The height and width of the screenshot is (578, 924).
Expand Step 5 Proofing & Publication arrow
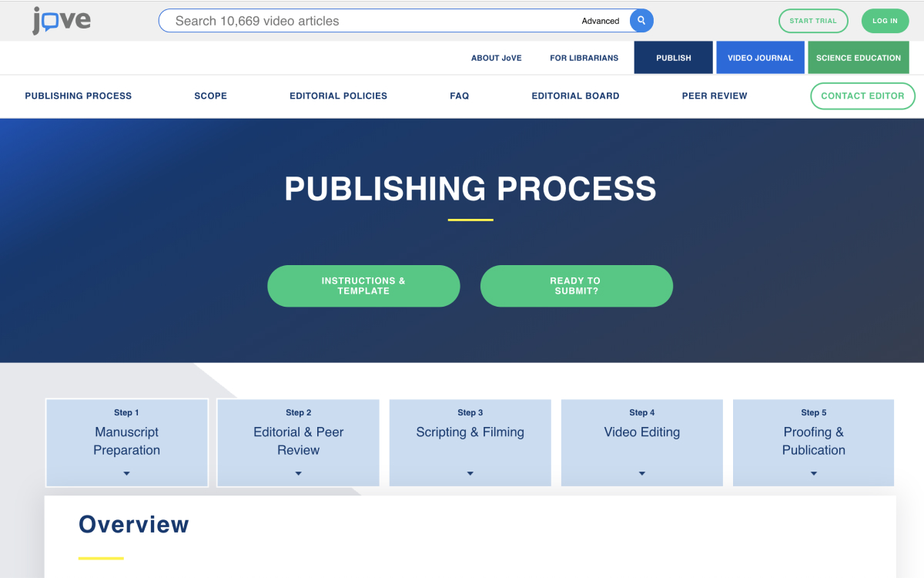click(x=814, y=473)
